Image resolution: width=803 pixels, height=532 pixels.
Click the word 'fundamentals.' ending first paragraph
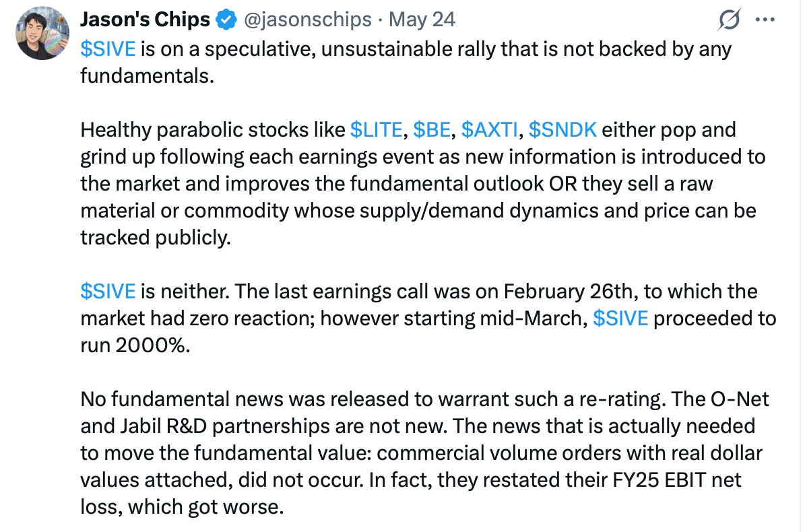tap(147, 76)
